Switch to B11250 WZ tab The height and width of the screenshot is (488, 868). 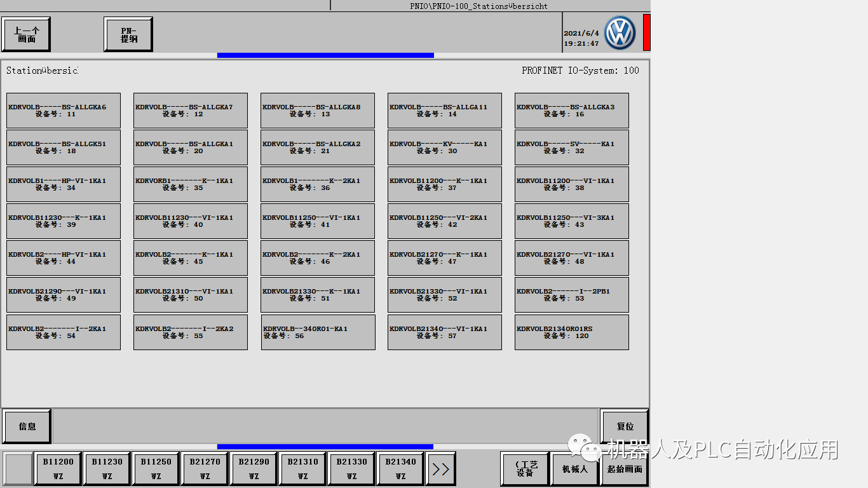click(x=156, y=469)
